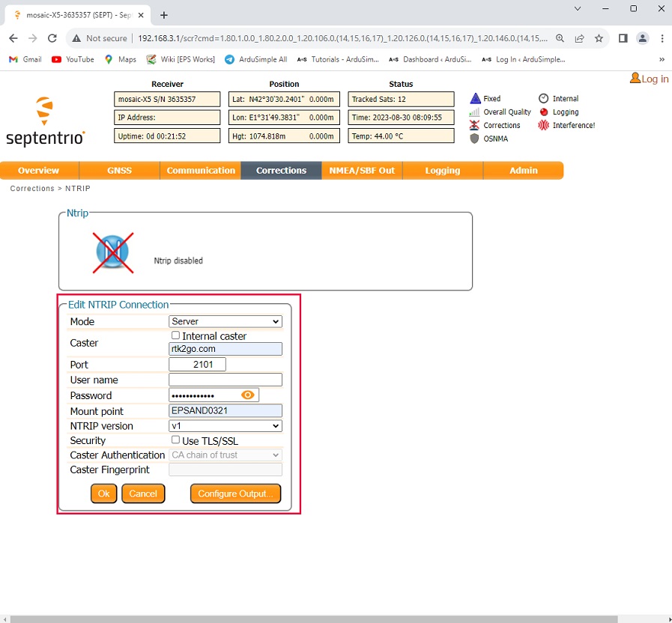The height and width of the screenshot is (623, 672).
Task: Click the User name input field
Action: pyautogui.click(x=225, y=380)
